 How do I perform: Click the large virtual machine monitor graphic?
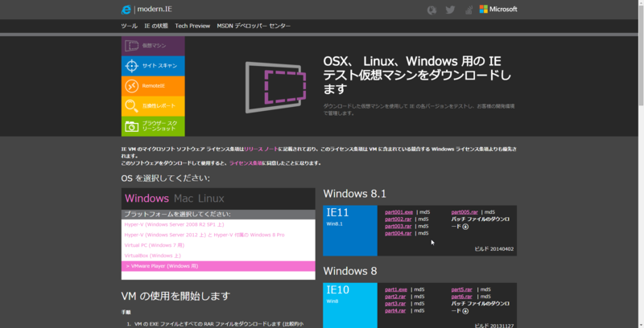click(x=275, y=87)
